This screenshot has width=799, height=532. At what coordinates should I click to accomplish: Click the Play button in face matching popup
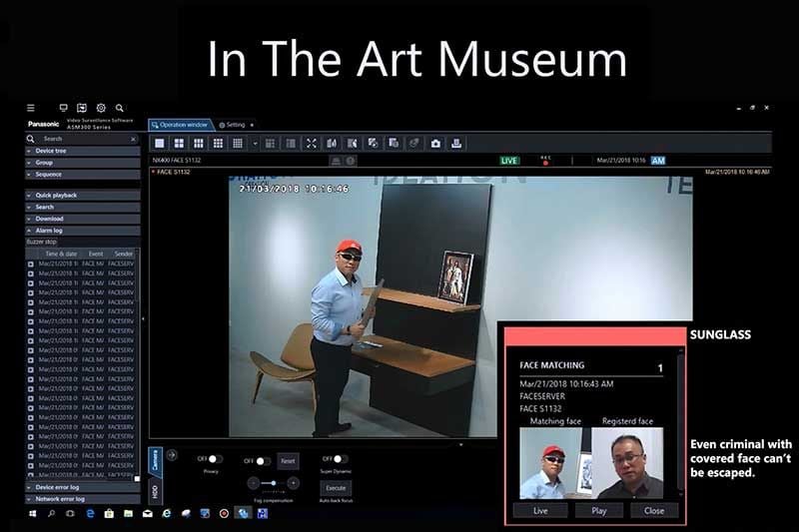pos(598,511)
